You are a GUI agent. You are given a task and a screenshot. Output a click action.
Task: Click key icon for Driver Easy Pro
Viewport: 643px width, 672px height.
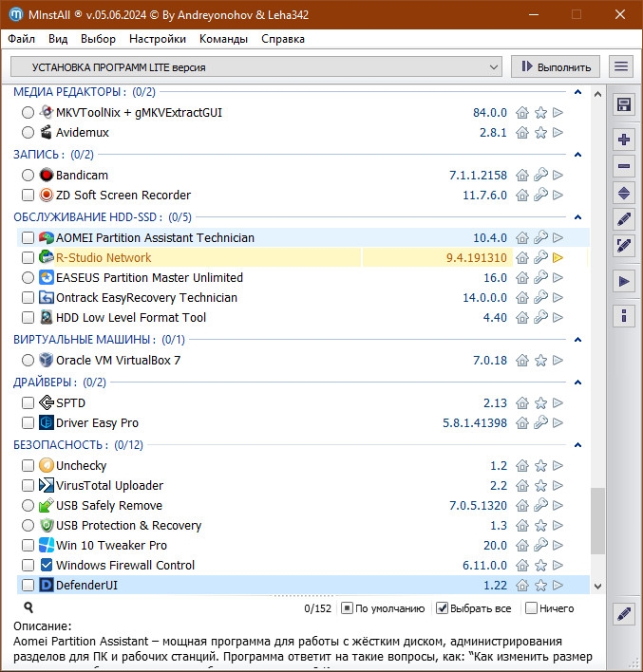(540, 422)
